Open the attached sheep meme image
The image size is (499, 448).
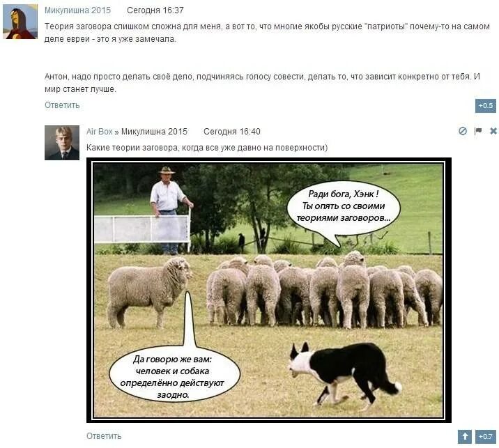(x=269, y=290)
